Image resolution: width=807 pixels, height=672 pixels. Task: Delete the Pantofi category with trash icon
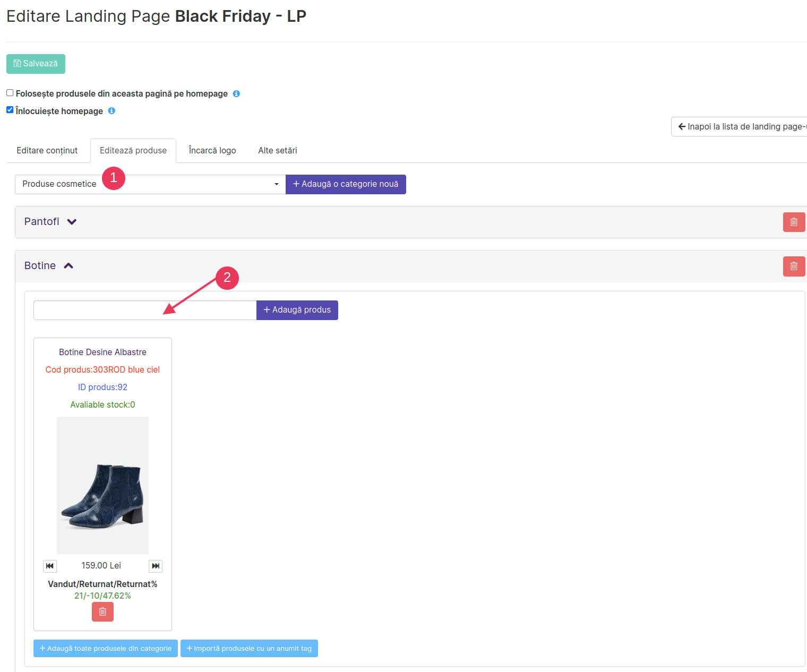tap(794, 222)
